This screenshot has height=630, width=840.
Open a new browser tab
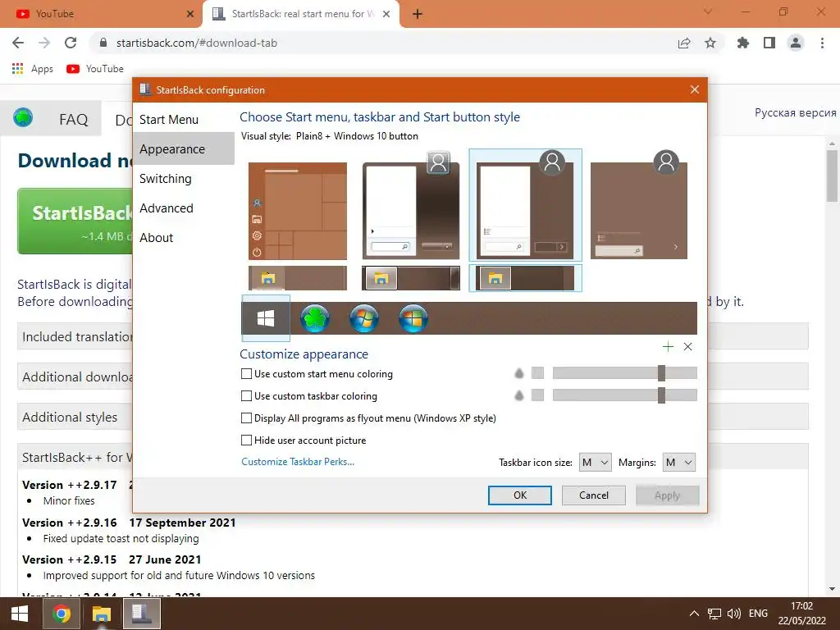pos(418,14)
